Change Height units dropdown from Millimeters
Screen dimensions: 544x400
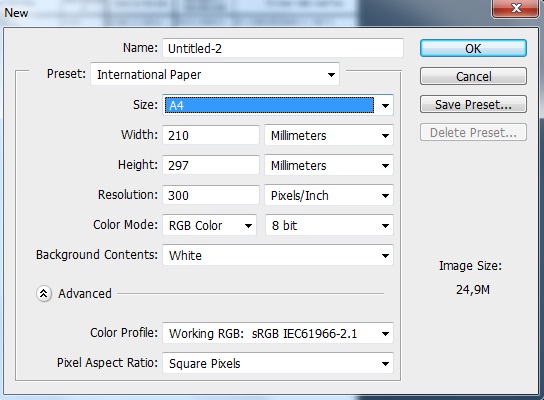(x=329, y=165)
